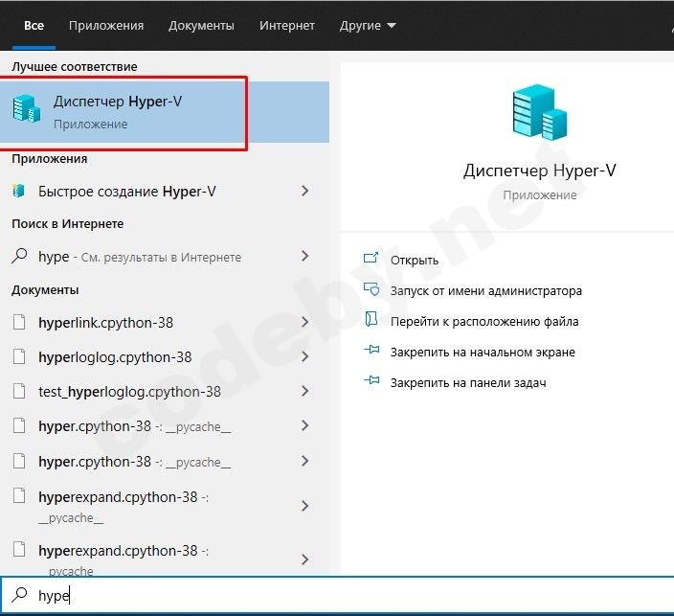This screenshot has width=674, height=616.
Task: Click the search box containing hype
Action: [337, 595]
